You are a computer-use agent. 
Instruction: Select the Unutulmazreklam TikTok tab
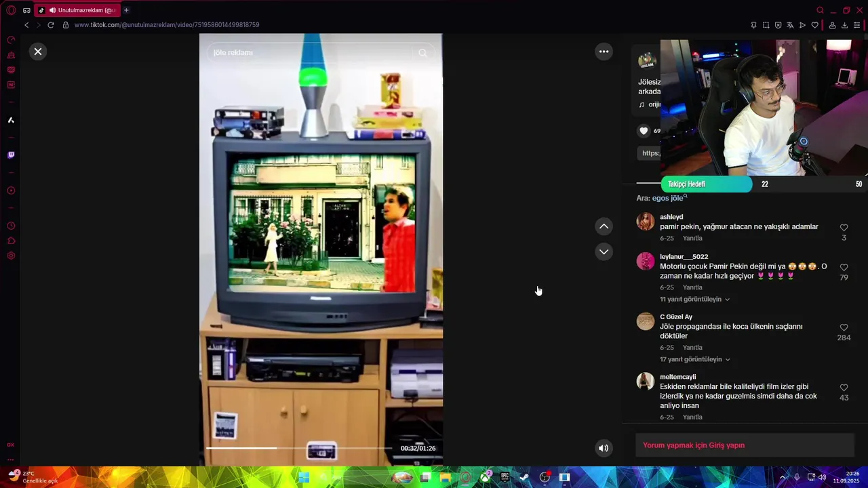tap(77, 10)
